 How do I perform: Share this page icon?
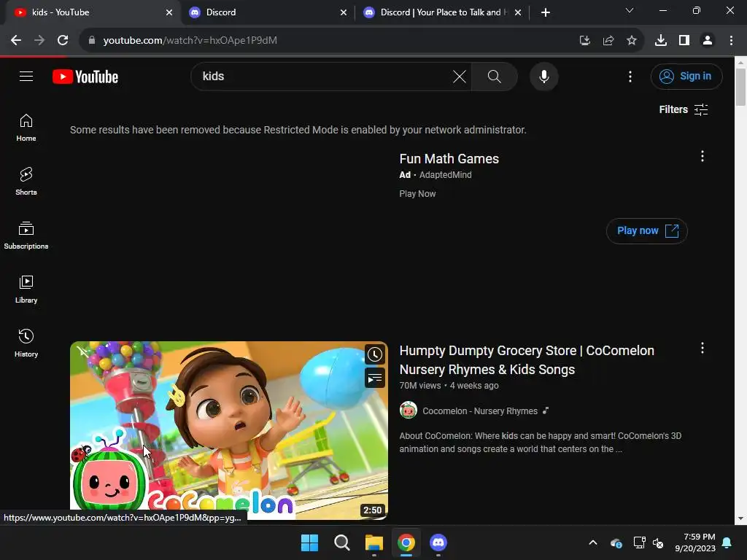tap(608, 41)
